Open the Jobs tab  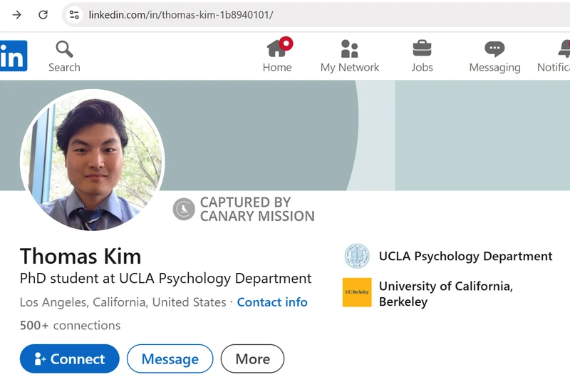coord(422,56)
